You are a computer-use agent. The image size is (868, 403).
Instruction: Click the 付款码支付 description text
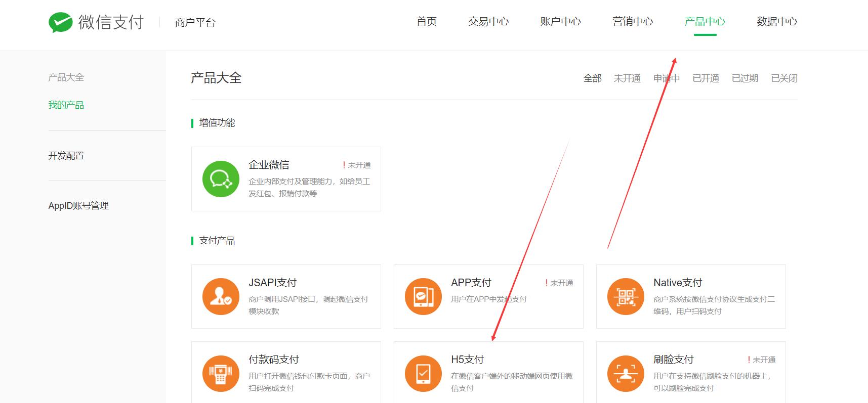pyautogui.click(x=309, y=382)
